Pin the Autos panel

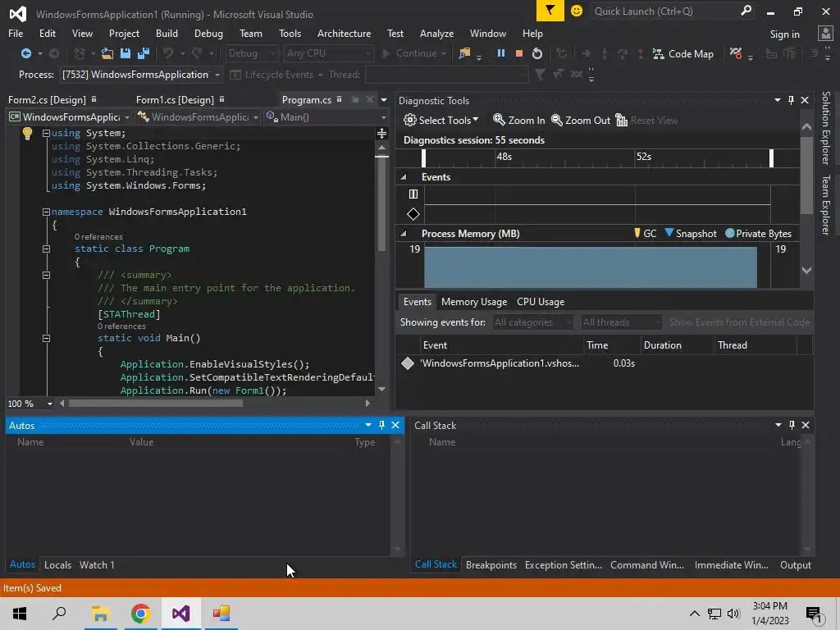pos(381,425)
